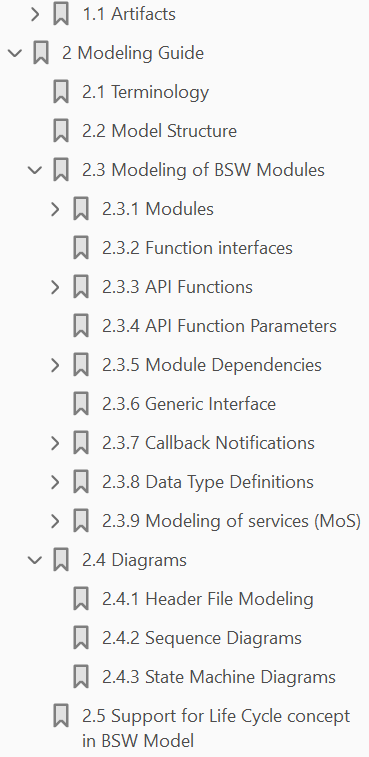Expand the 1.1 Artifacts bookmark

(x=35, y=14)
